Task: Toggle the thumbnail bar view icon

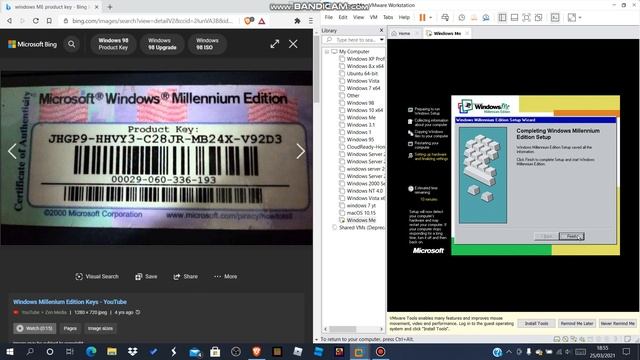Action: tap(514, 18)
